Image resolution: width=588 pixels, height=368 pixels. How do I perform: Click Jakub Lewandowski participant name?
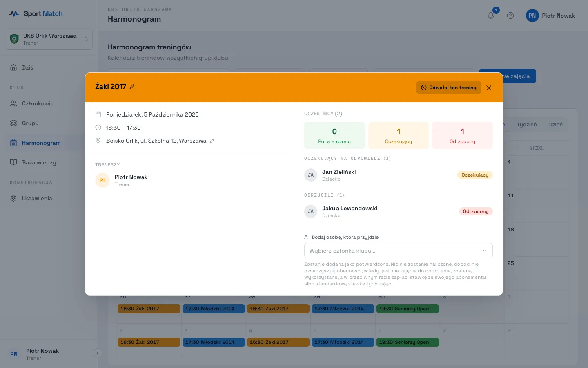pyautogui.click(x=350, y=208)
